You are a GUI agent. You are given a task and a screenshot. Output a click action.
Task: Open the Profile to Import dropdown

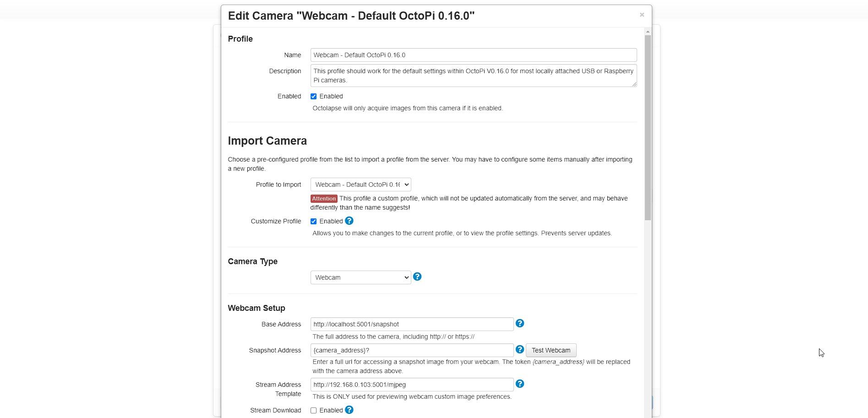360,185
